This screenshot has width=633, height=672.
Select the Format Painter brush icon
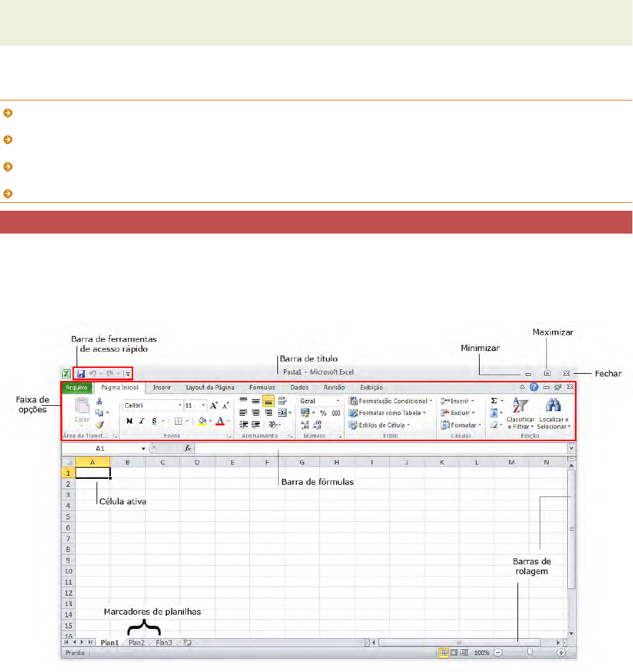pyautogui.click(x=100, y=424)
